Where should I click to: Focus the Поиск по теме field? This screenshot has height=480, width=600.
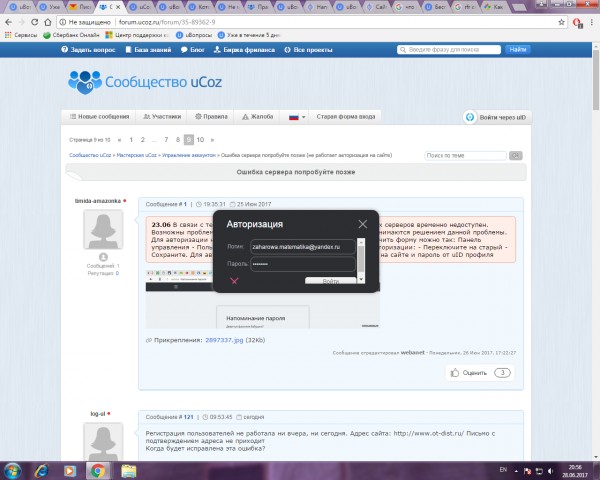pos(465,155)
